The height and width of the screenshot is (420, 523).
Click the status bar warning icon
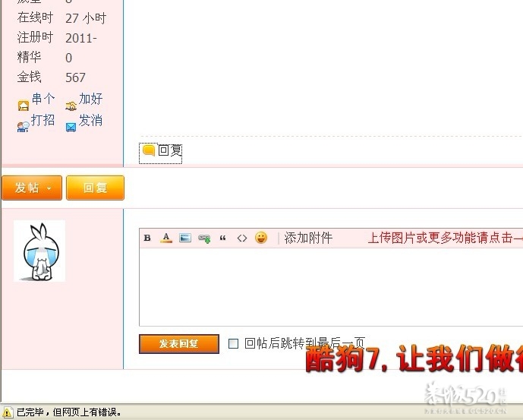[x=7, y=412]
